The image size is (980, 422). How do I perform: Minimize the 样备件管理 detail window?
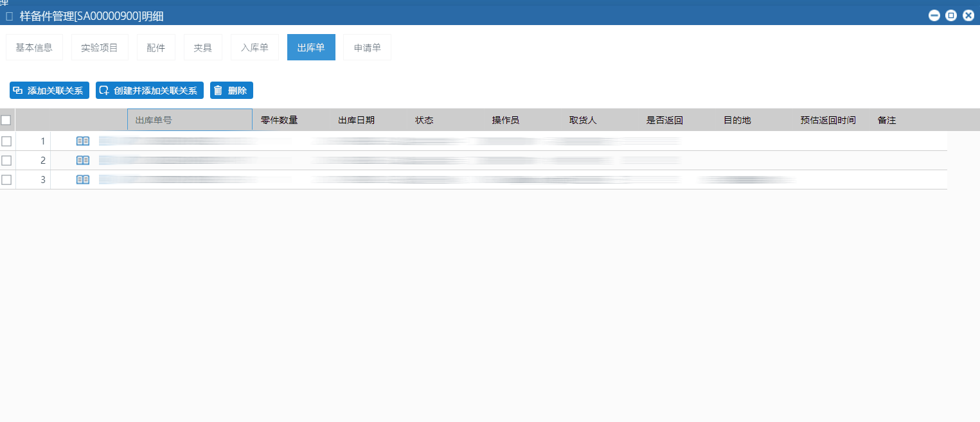pos(934,15)
